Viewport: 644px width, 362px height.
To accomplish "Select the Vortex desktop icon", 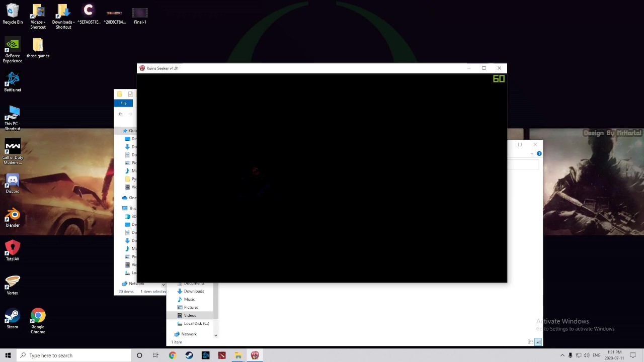I will [x=13, y=285].
